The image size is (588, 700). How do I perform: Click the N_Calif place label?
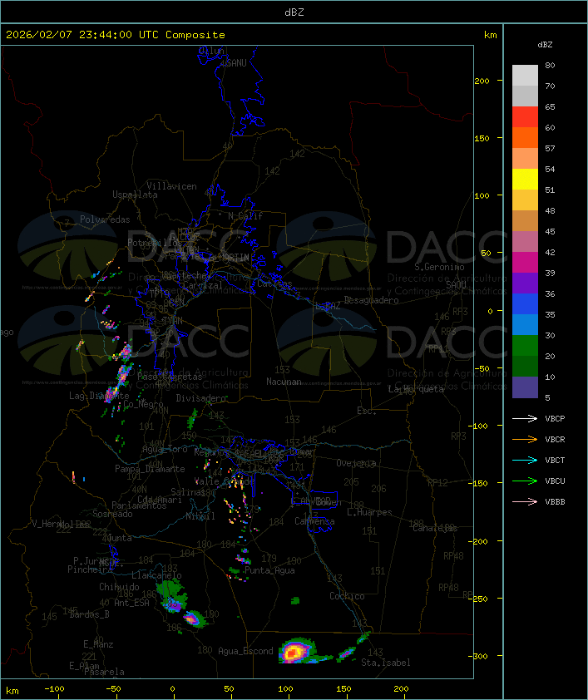point(245,216)
